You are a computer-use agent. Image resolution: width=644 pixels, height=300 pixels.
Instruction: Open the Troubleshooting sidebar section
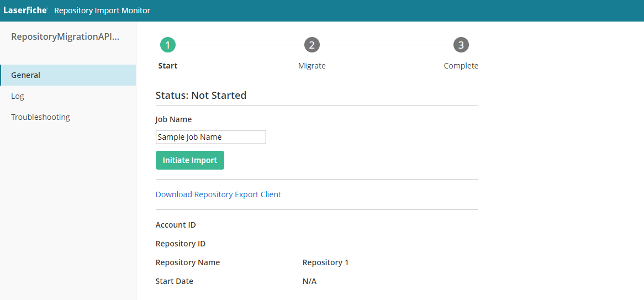click(68, 117)
